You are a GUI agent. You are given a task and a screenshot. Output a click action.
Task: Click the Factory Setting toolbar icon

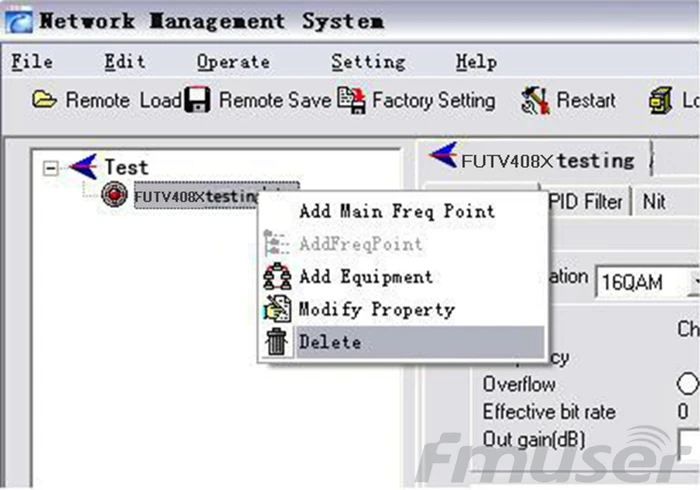click(x=351, y=100)
